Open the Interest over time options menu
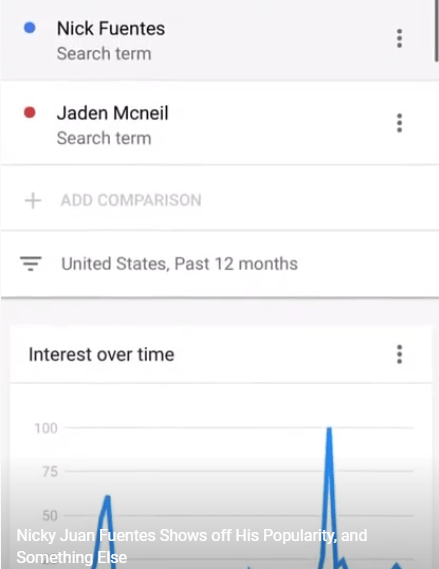 tap(399, 354)
